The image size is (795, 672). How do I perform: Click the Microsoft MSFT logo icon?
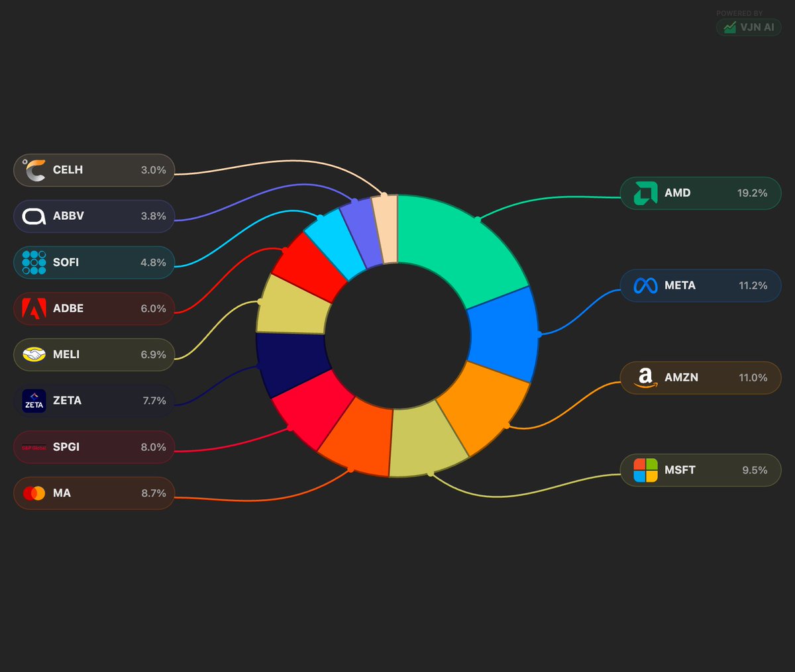click(x=645, y=470)
